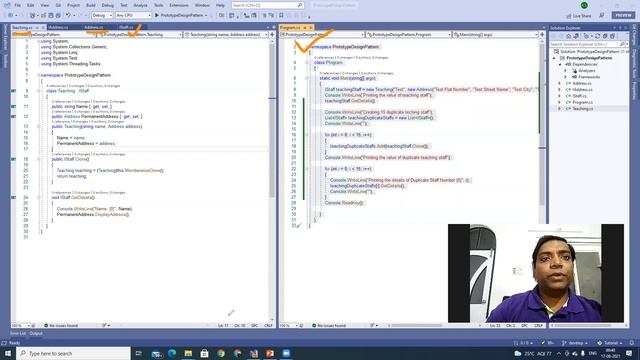Collapse the Dependencies node
Screen dimensions: 640x360
(x=560, y=64)
